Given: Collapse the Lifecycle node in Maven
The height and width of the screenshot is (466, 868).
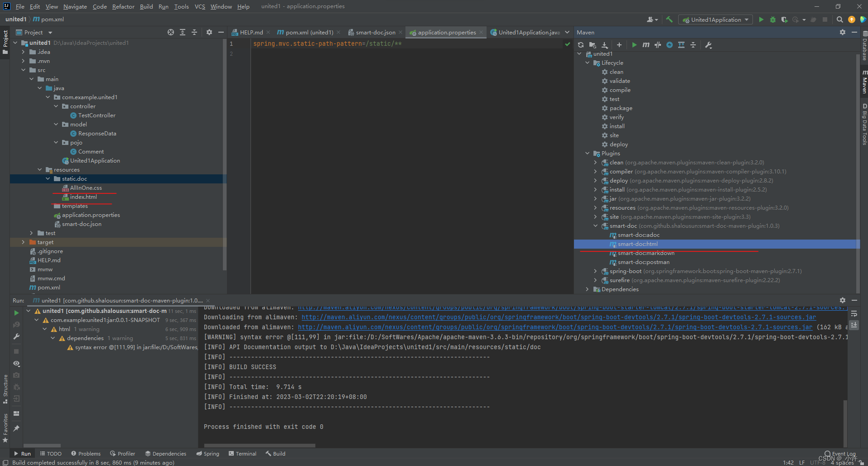Looking at the screenshot, I should tap(588, 63).
